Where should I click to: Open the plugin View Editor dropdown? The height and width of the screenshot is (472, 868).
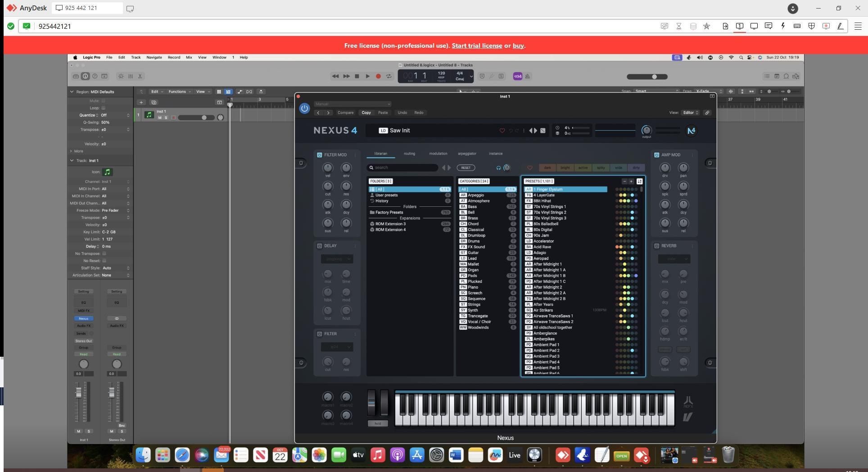click(x=691, y=113)
